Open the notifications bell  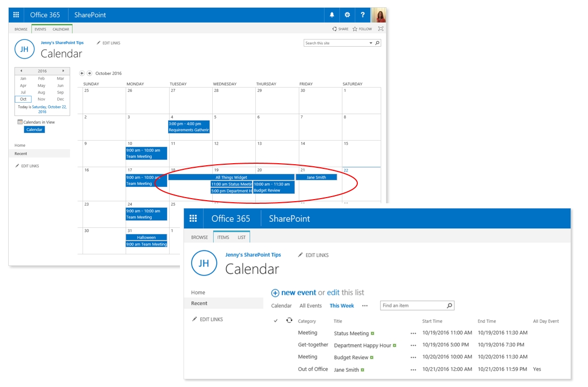332,15
